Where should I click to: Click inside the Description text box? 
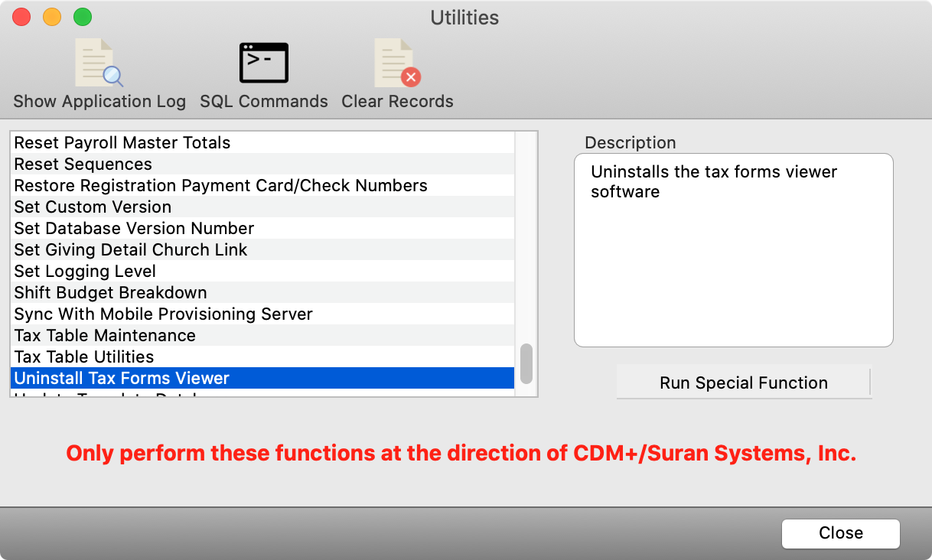pos(733,260)
